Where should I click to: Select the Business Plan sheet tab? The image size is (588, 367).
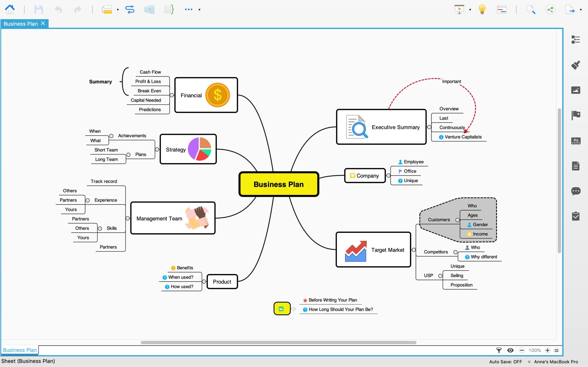tap(20, 350)
